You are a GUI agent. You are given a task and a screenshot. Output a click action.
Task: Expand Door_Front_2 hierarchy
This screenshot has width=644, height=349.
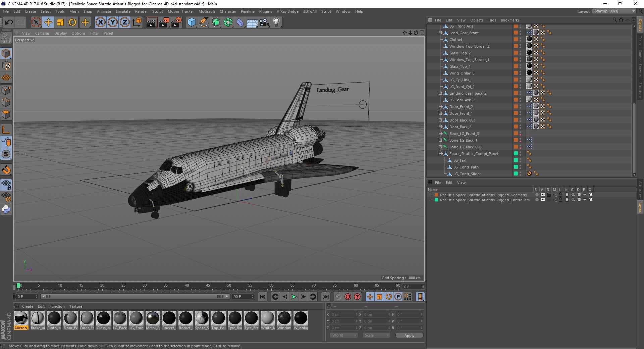click(x=440, y=107)
